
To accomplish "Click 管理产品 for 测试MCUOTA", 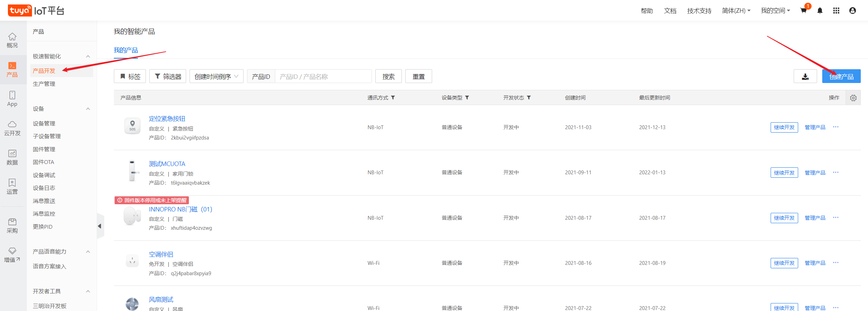I will click(x=815, y=173).
